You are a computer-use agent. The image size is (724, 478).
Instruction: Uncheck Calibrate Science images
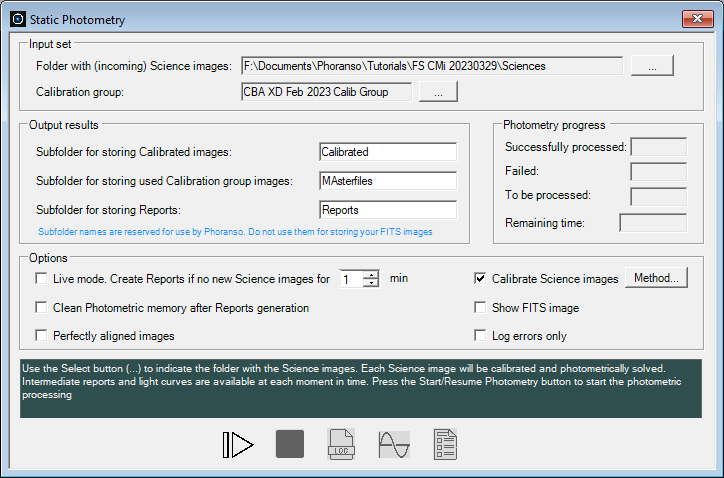tap(481, 279)
